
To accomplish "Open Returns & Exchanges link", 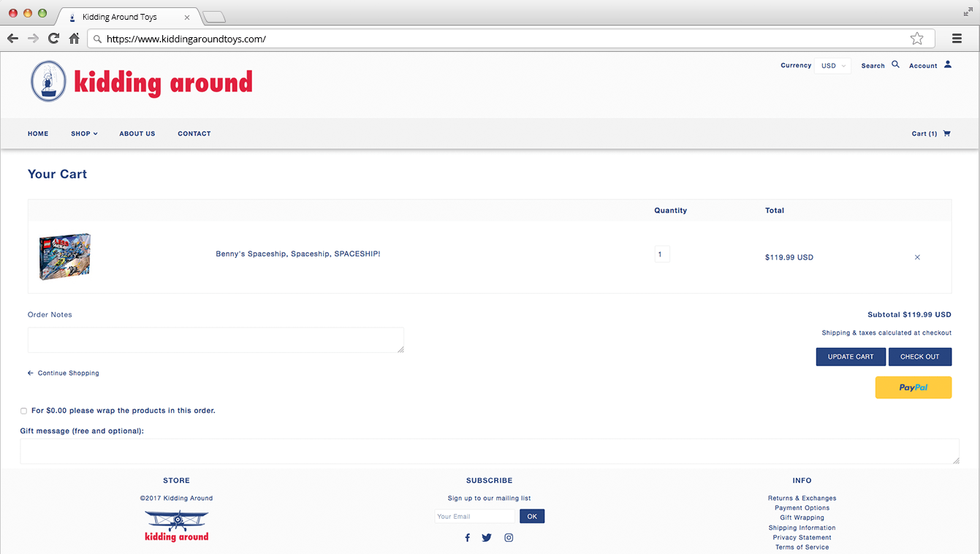I will tap(802, 498).
